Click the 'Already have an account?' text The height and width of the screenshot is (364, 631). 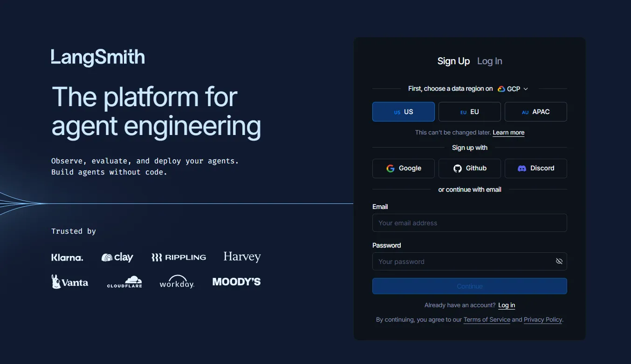[460, 305]
